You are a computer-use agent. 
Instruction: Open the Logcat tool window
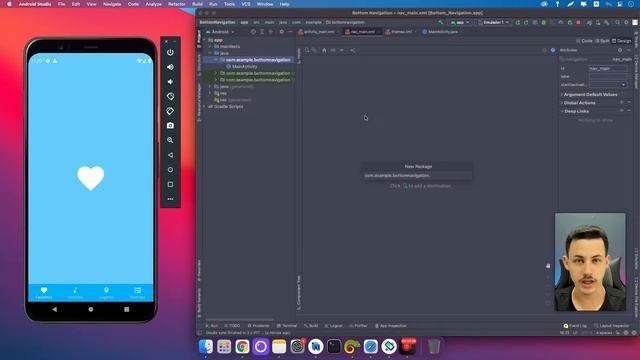point(333,326)
